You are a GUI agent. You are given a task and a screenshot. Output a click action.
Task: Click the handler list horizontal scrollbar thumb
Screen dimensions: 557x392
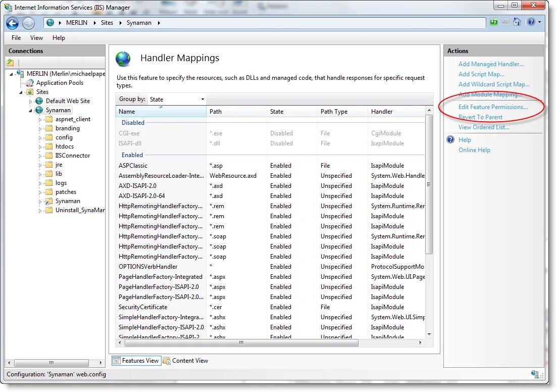coord(241,343)
